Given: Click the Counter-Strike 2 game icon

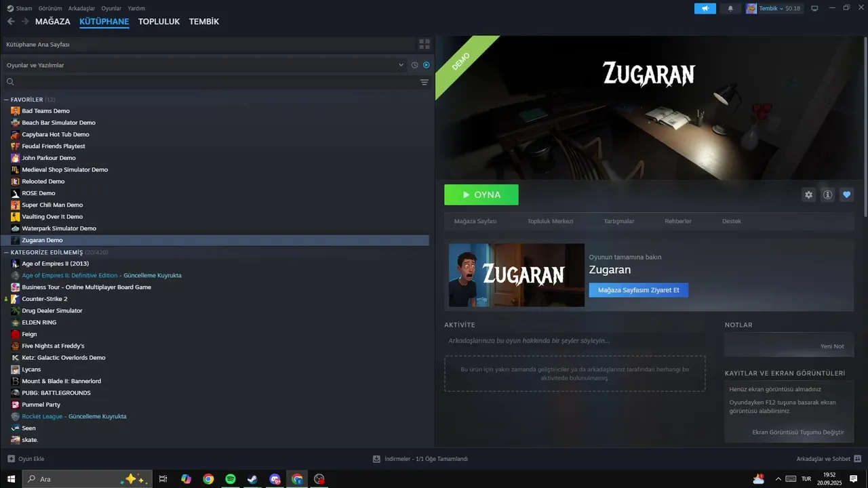Looking at the screenshot, I should click(16, 299).
